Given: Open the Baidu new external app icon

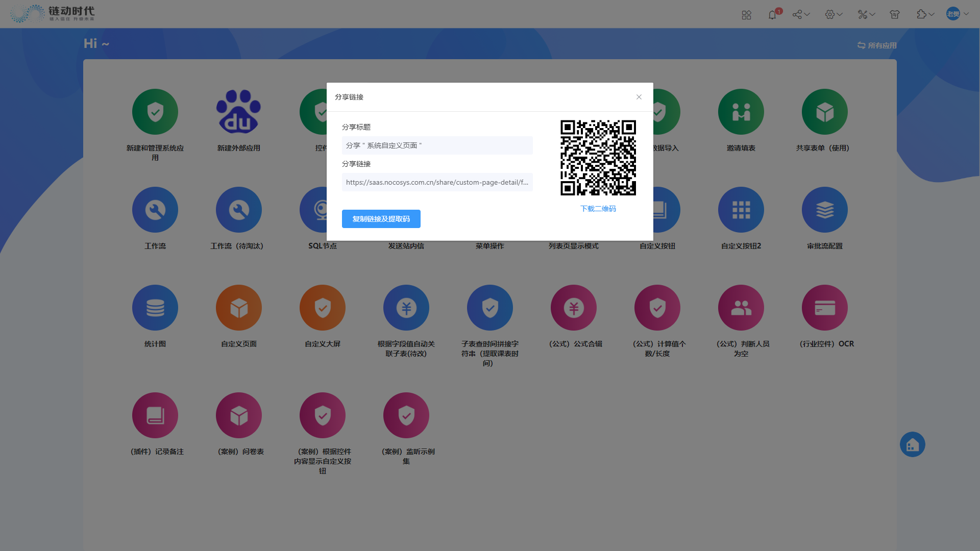Looking at the screenshot, I should pyautogui.click(x=239, y=112).
